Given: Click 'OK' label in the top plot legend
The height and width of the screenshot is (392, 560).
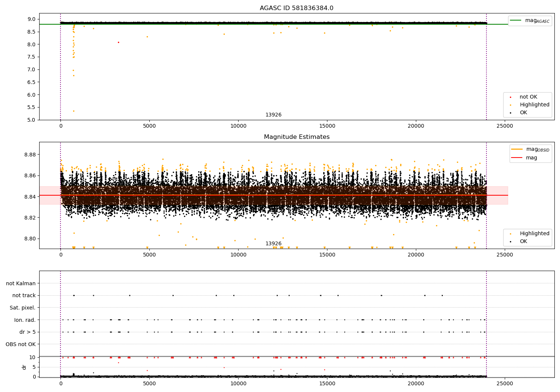Looking at the screenshot, I should point(523,113).
